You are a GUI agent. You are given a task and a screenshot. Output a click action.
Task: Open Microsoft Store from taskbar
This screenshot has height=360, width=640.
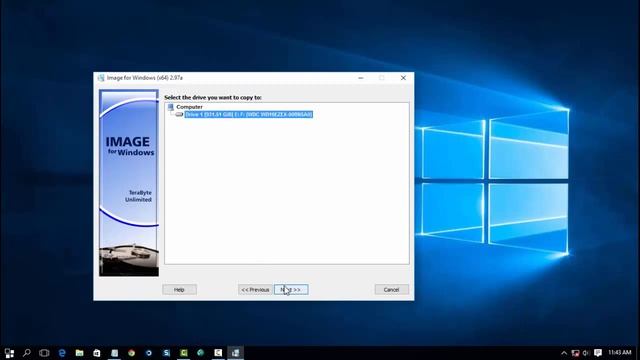tap(97, 353)
